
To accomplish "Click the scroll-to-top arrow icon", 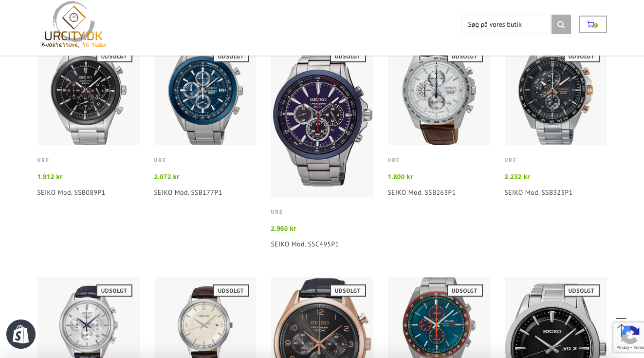I will click(x=621, y=324).
